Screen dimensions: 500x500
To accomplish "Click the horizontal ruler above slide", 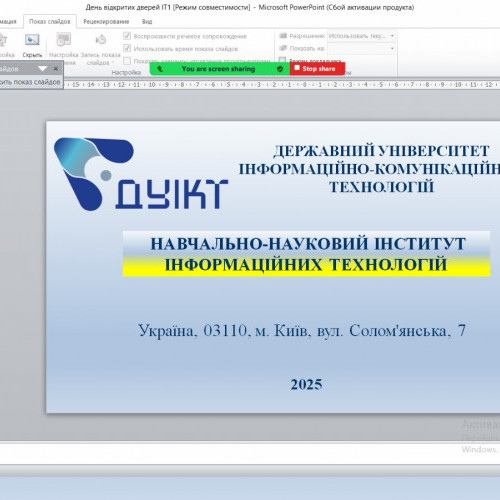I will click(282, 85).
